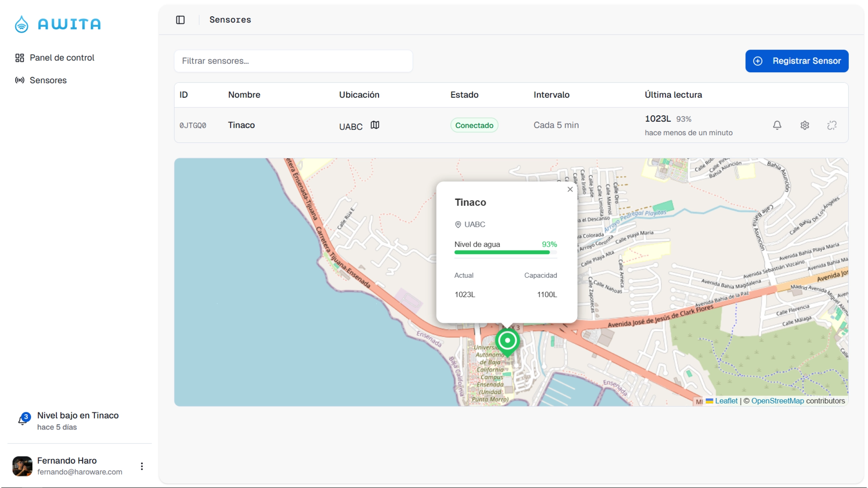868x488 pixels.
Task: Click the unlink icon for Tinaco sensor
Action: [832, 125]
